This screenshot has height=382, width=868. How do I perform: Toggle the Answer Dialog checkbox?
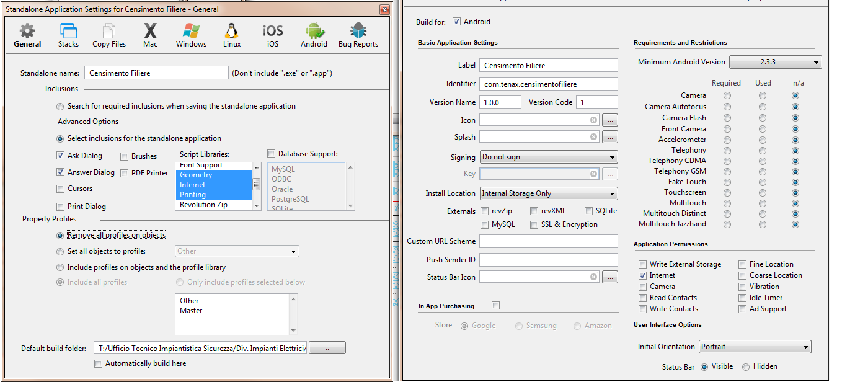(60, 172)
